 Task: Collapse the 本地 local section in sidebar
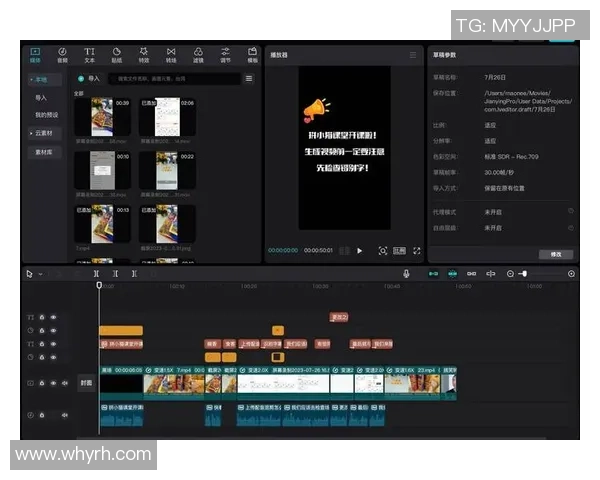pos(40,79)
